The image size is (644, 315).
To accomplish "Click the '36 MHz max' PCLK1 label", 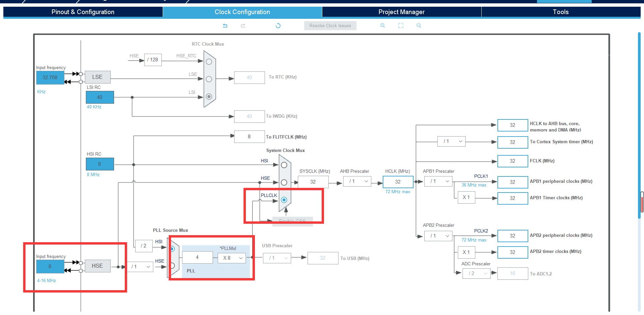I will [x=474, y=185].
